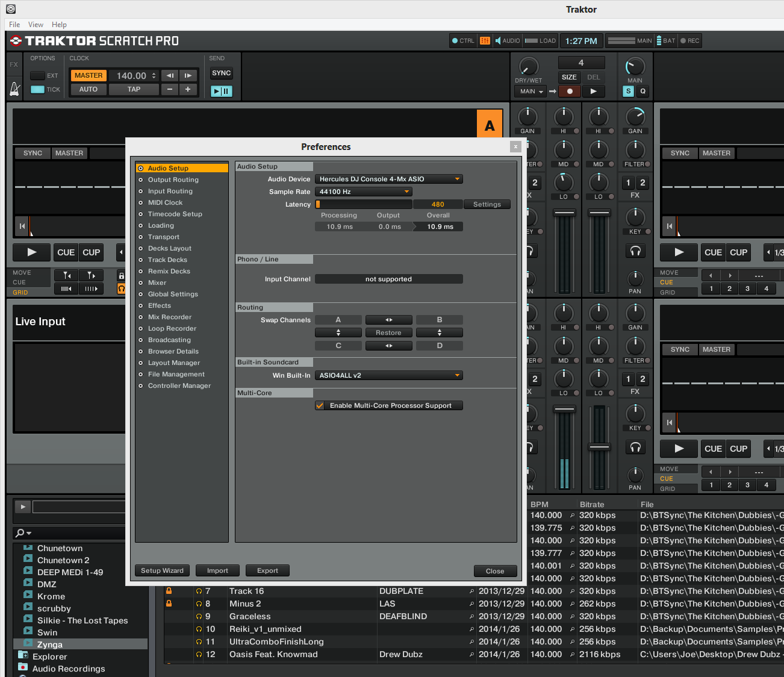Open the File menu
Image resolution: width=784 pixels, height=677 pixels.
pyautogui.click(x=14, y=25)
